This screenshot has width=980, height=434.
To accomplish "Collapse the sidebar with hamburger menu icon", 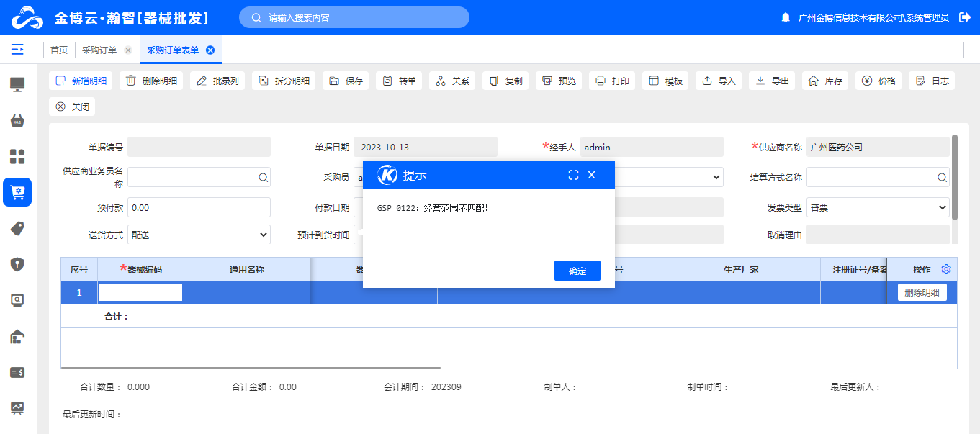I will tap(17, 50).
